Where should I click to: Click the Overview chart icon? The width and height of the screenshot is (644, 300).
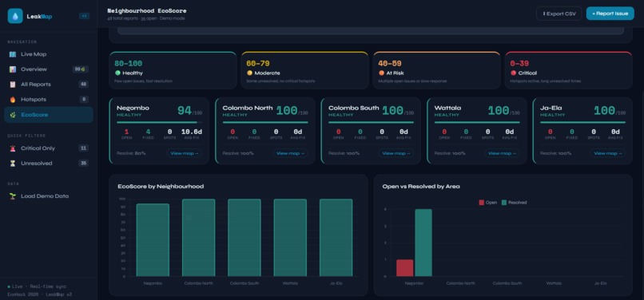point(13,69)
